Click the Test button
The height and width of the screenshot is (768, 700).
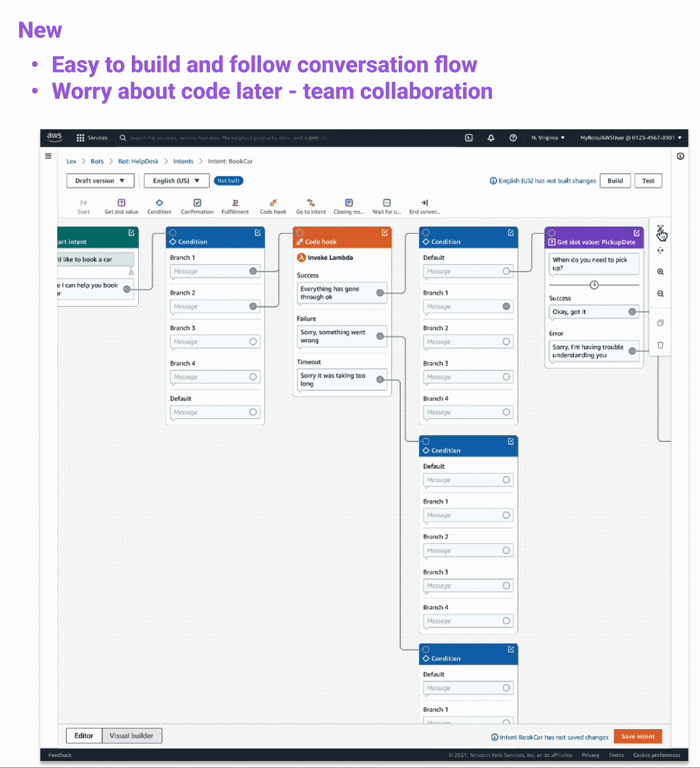click(x=648, y=181)
